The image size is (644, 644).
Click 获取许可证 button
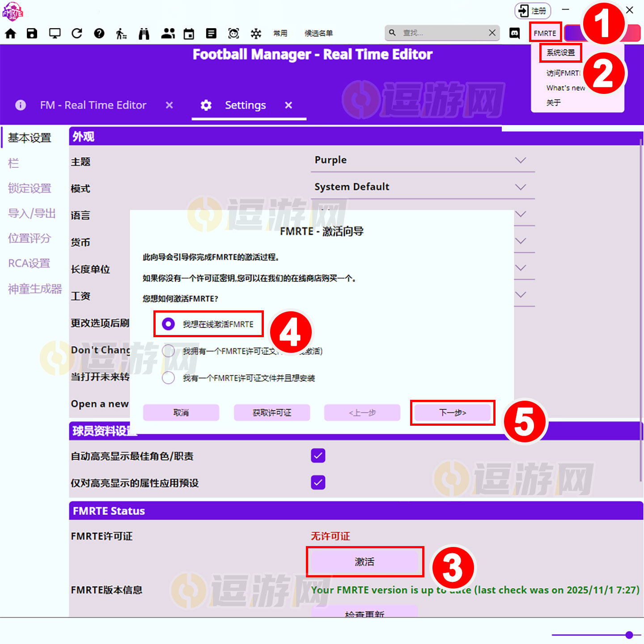click(x=272, y=412)
